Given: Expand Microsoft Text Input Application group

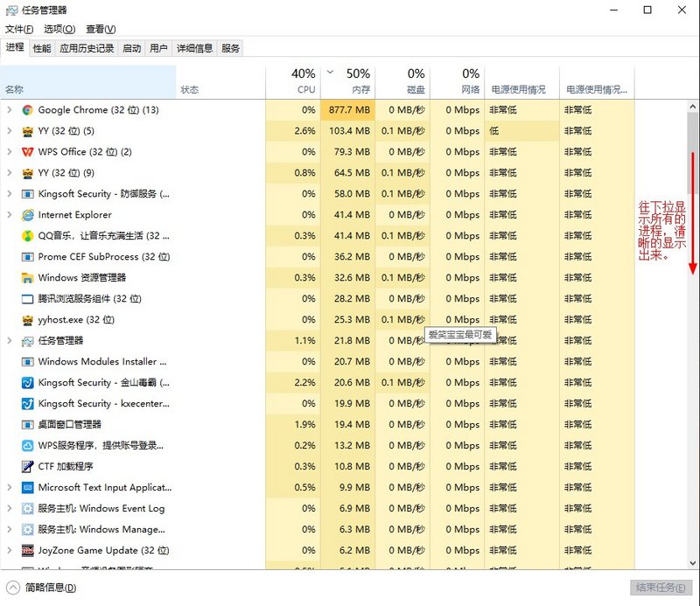Looking at the screenshot, I should tap(10, 487).
